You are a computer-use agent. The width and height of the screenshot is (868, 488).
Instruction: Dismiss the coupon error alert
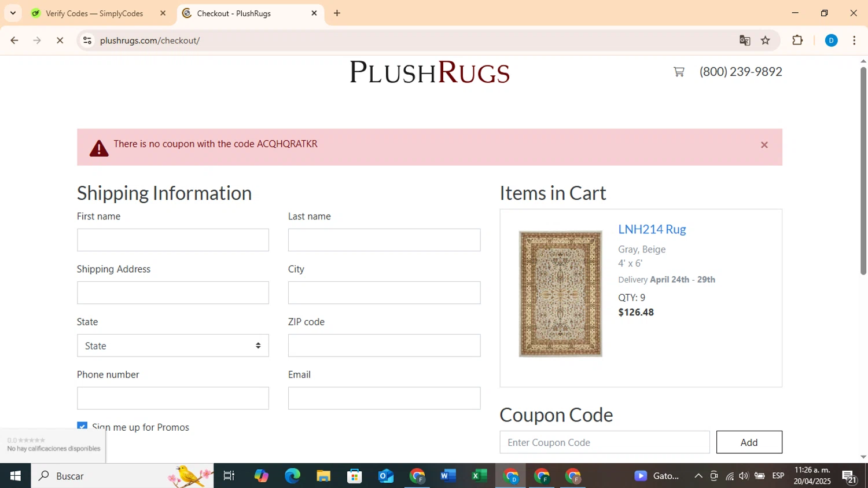pos(764,145)
